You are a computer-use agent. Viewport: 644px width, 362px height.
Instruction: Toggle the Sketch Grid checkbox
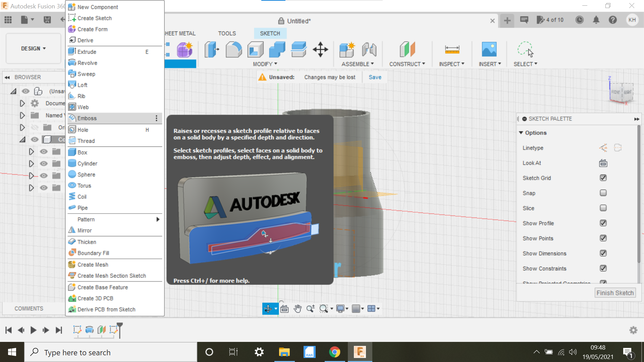(x=603, y=178)
